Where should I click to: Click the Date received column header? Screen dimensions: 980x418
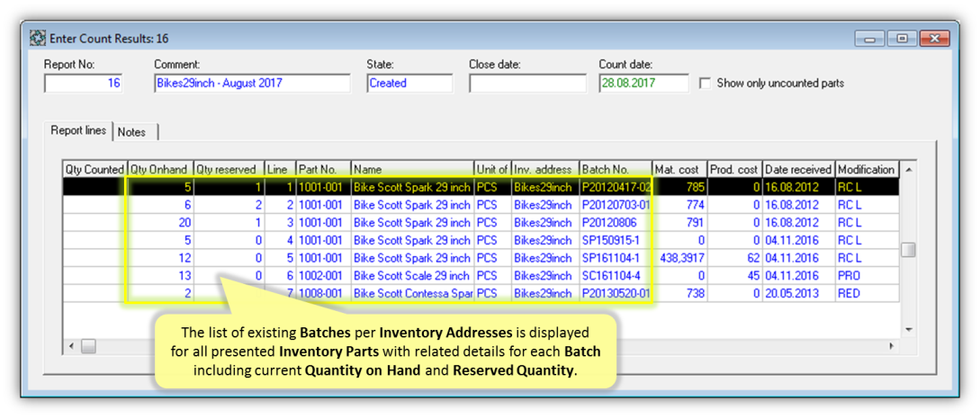799,169
